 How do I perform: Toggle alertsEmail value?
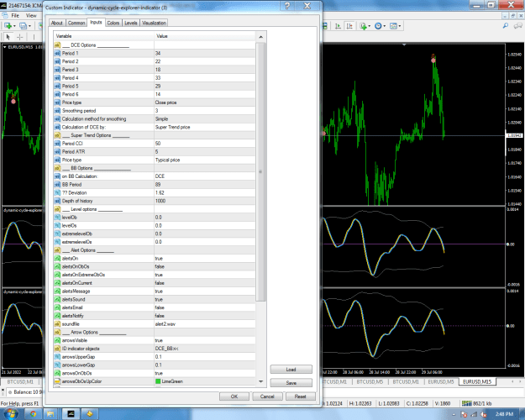coord(205,307)
